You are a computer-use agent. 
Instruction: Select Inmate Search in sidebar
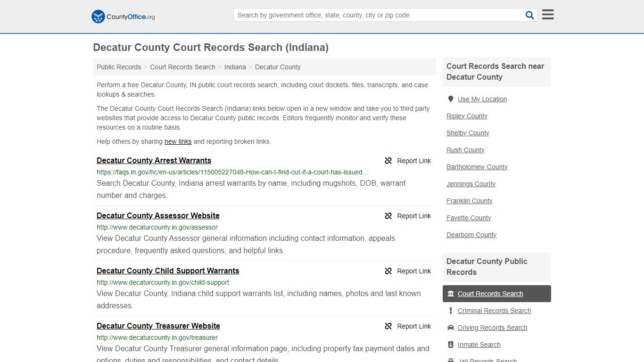[x=479, y=345]
